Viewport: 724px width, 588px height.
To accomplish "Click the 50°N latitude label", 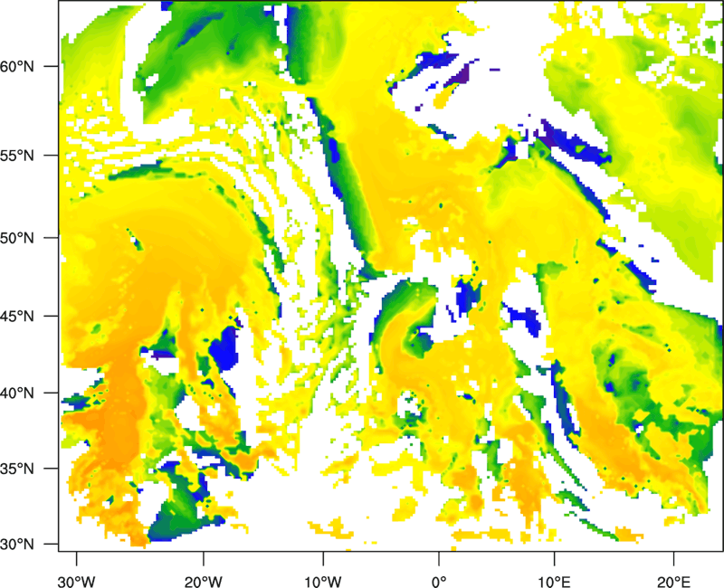I will [17, 238].
